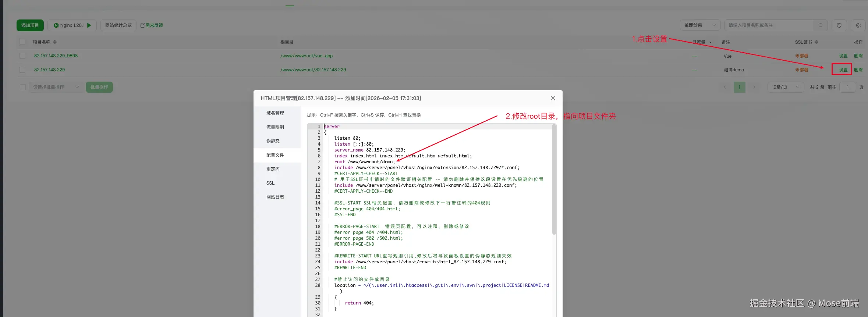The width and height of the screenshot is (868, 317).
Task: Click the config editor vertical scrollbar
Action: (554, 179)
